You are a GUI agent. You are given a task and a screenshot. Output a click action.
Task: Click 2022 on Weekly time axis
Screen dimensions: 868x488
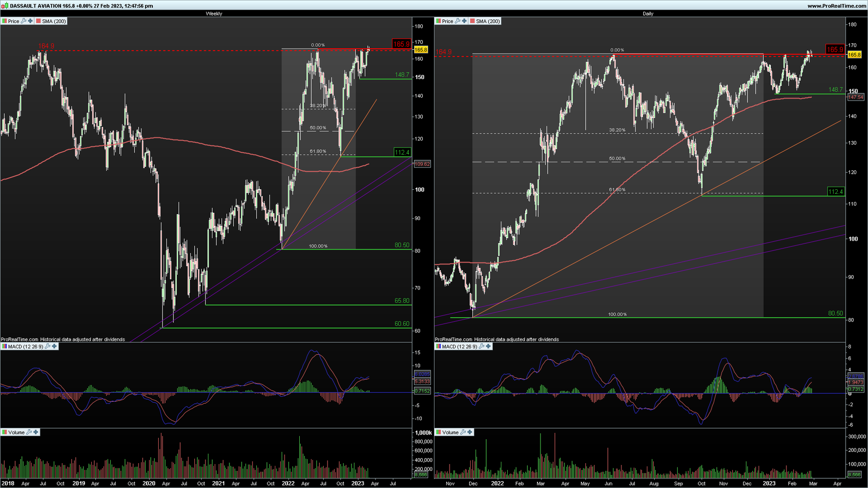288,484
